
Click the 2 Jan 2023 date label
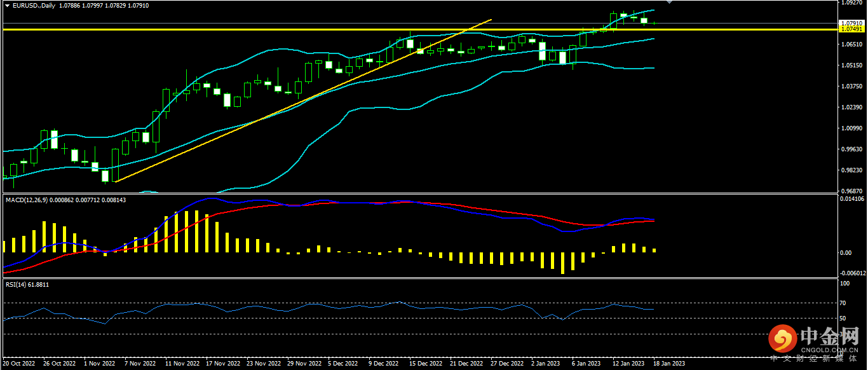[x=545, y=364]
